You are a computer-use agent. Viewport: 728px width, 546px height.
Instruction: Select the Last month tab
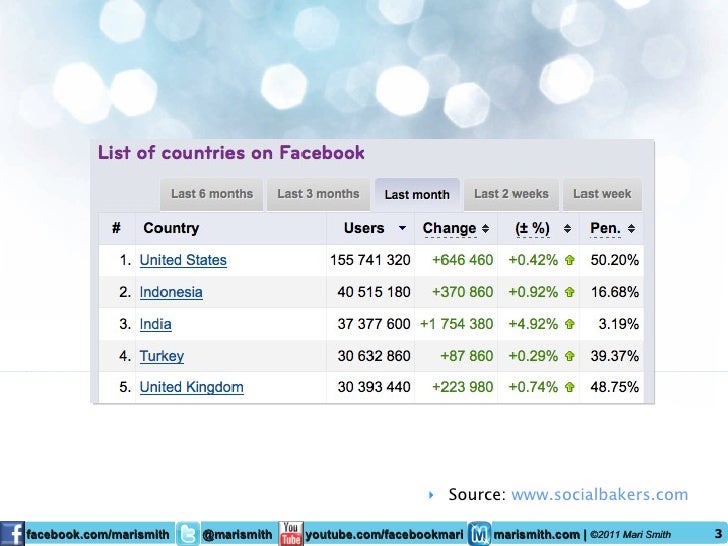coord(417,195)
